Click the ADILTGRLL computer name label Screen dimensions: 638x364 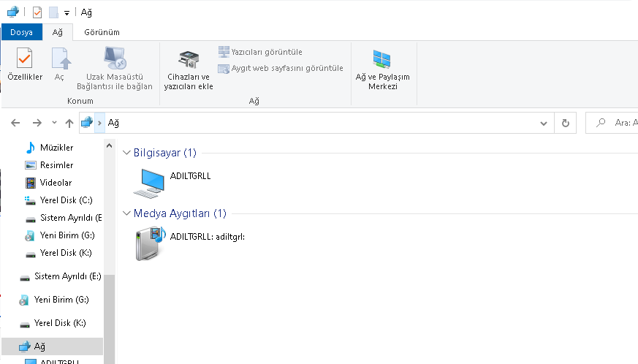coord(190,176)
